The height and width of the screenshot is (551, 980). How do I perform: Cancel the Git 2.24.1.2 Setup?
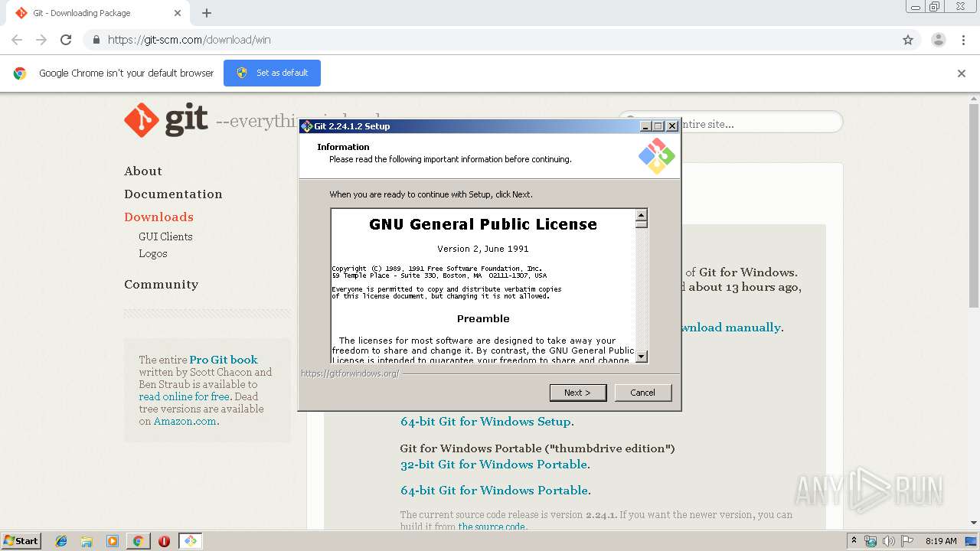coord(642,393)
